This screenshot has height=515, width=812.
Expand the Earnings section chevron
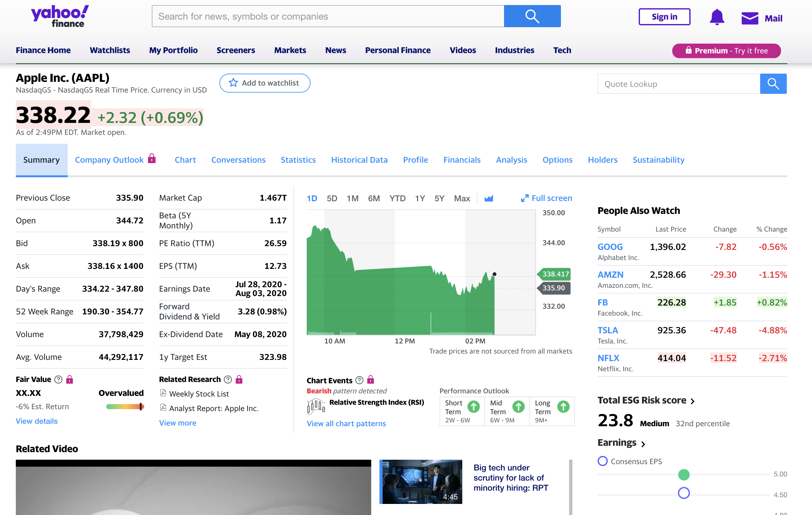(643, 444)
